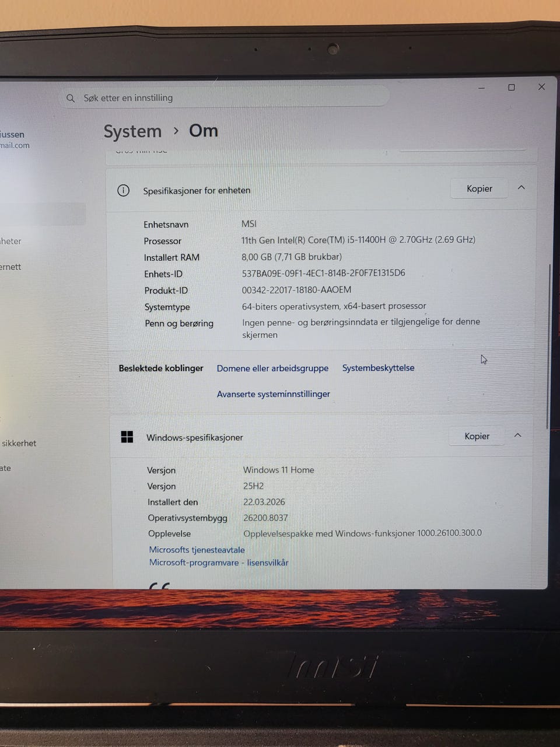560x747 pixels.
Task: Click the info icon beside Spesifikasjoner for enheten
Action: (x=123, y=190)
